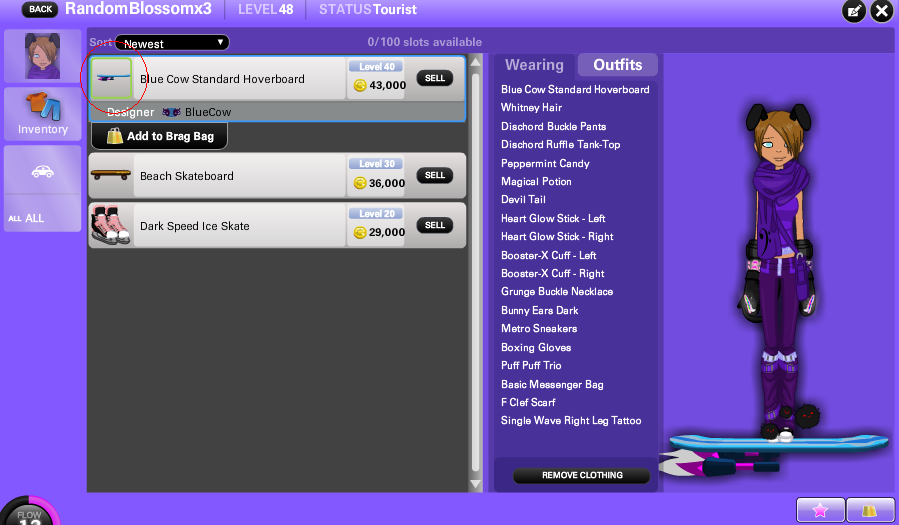Image resolution: width=899 pixels, height=525 pixels.
Task: Open the edit pencil icon at top right
Action: tap(854, 10)
